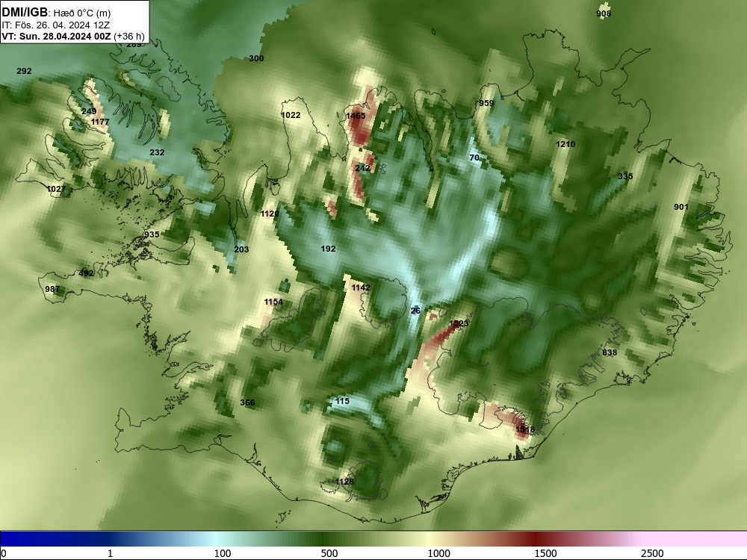Click the 242 value on the map

pyautogui.click(x=362, y=168)
